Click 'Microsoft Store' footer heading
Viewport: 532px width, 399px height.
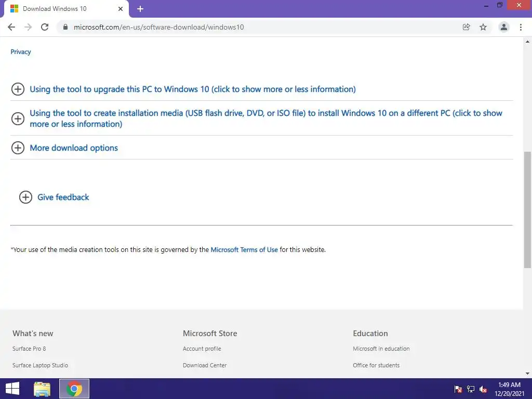[210, 333]
